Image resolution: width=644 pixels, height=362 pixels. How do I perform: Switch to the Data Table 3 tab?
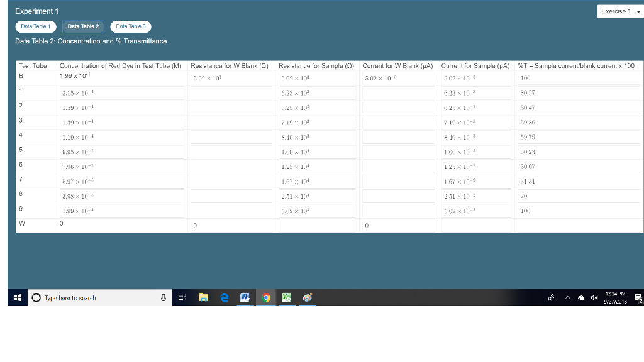130,26
